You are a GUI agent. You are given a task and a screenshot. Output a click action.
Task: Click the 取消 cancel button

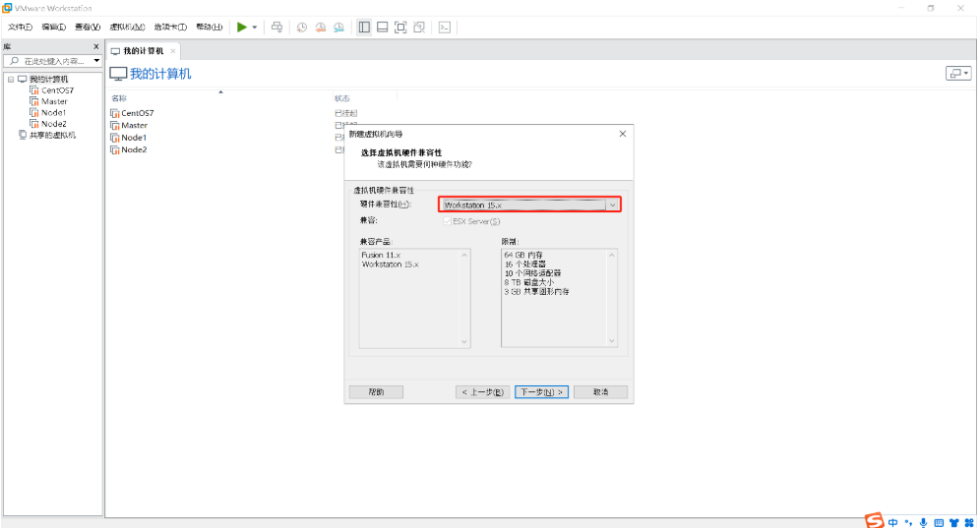600,392
